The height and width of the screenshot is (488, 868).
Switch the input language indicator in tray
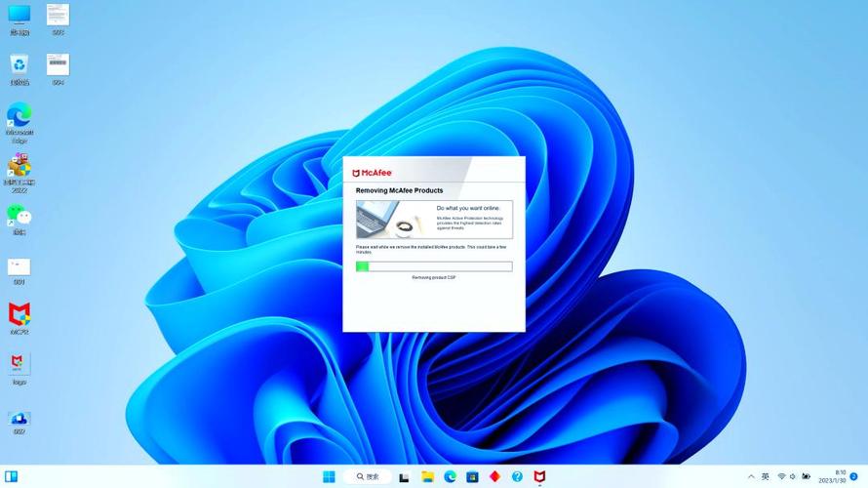pos(766,476)
